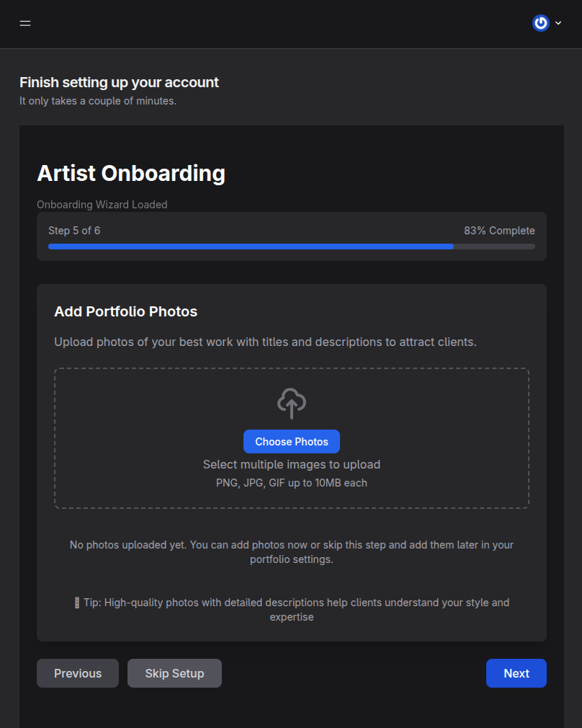Click the Add Portfolio Photos title
This screenshot has height=728, width=582.
tap(125, 311)
